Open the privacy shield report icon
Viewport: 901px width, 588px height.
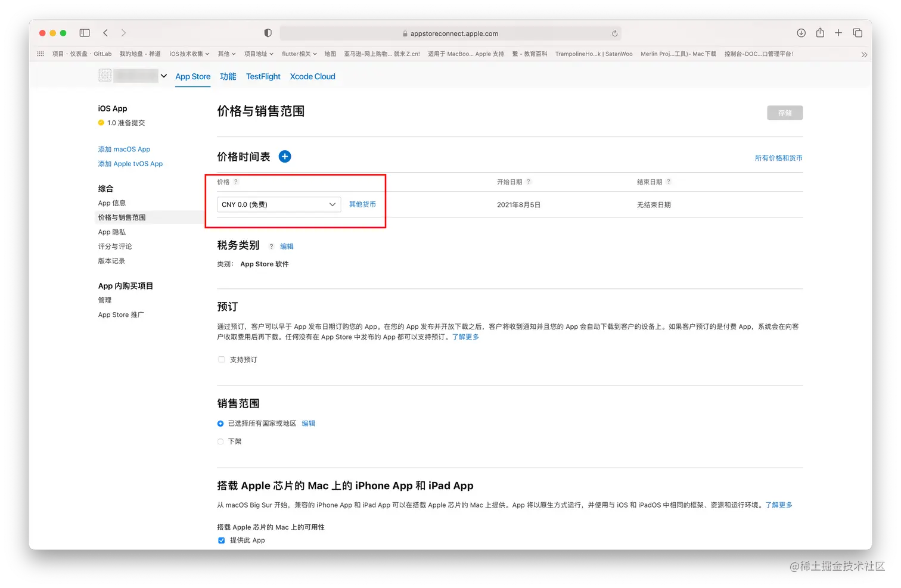tap(268, 33)
